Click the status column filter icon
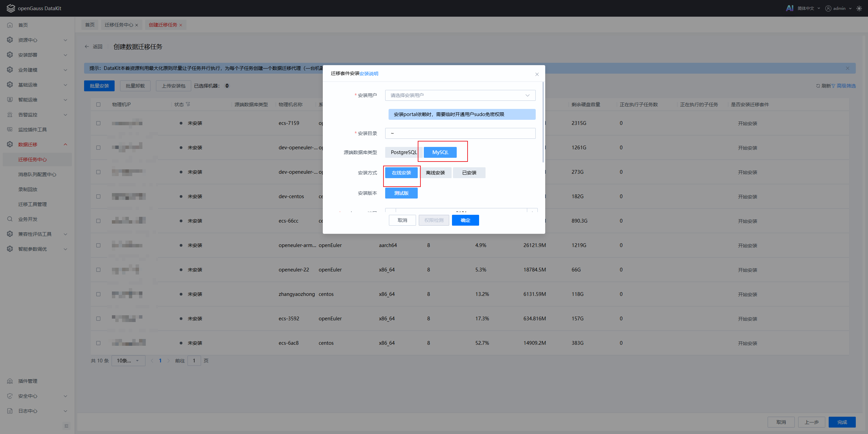This screenshot has width=868, height=434. click(x=188, y=105)
